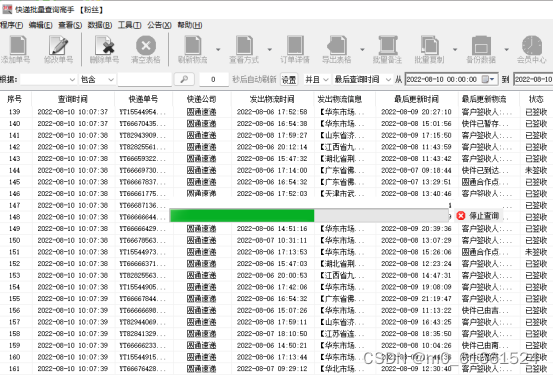The image size is (554, 376).
Task: Click the search keyword text field
Action: click(x=145, y=80)
